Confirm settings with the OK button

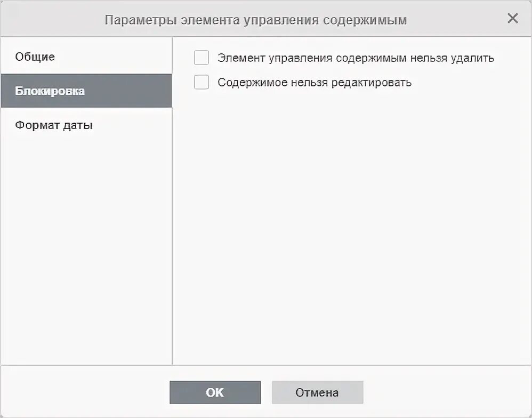(215, 392)
